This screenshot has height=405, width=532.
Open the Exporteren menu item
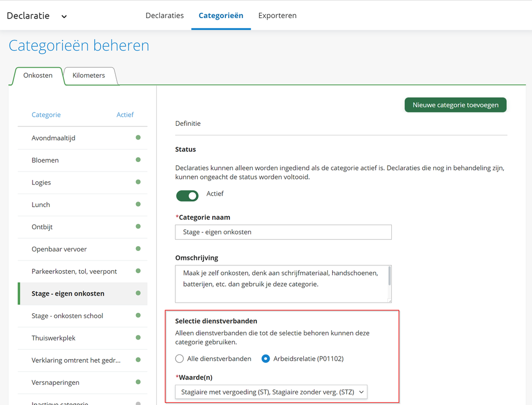pos(277,15)
